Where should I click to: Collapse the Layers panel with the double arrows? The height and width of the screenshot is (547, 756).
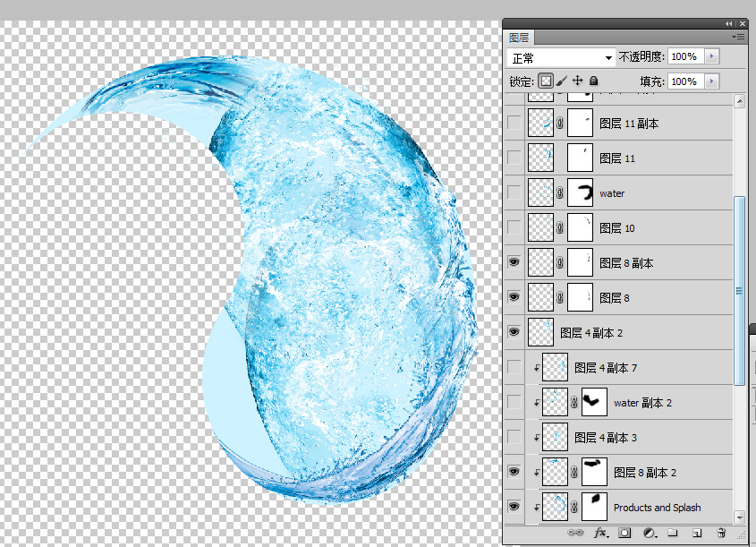pyautogui.click(x=728, y=23)
